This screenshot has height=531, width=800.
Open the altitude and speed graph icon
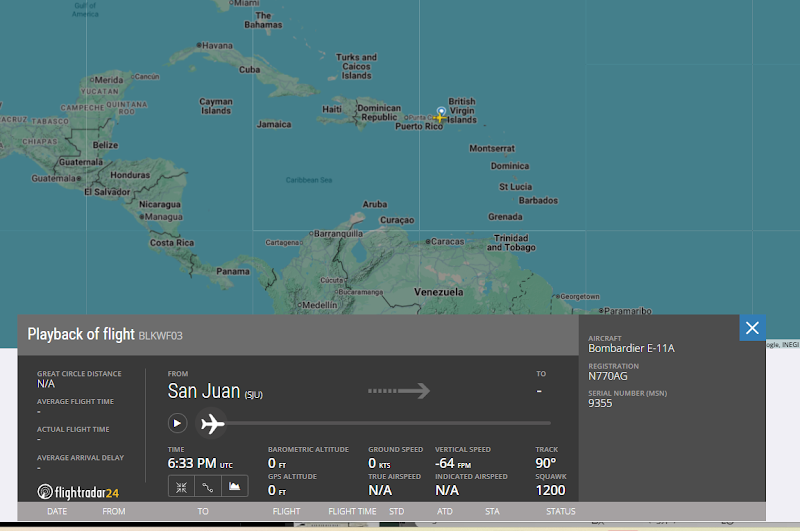pyautogui.click(x=235, y=487)
